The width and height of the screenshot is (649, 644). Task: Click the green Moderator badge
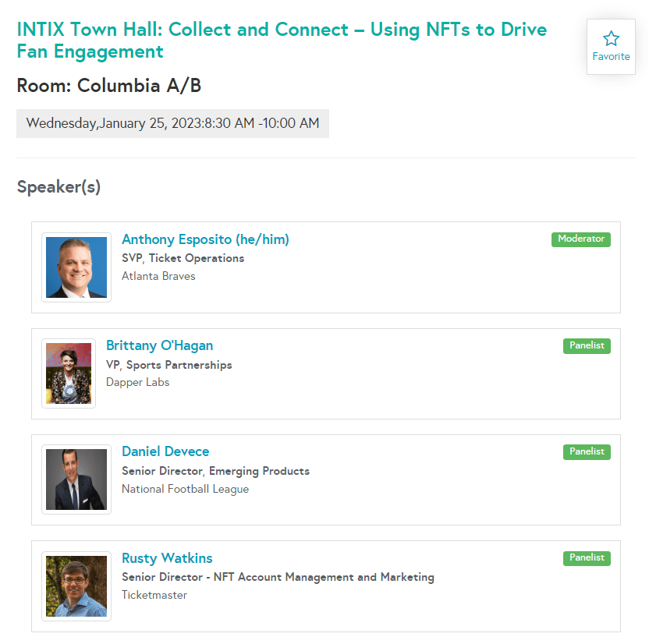pyautogui.click(x=580, y=239)
